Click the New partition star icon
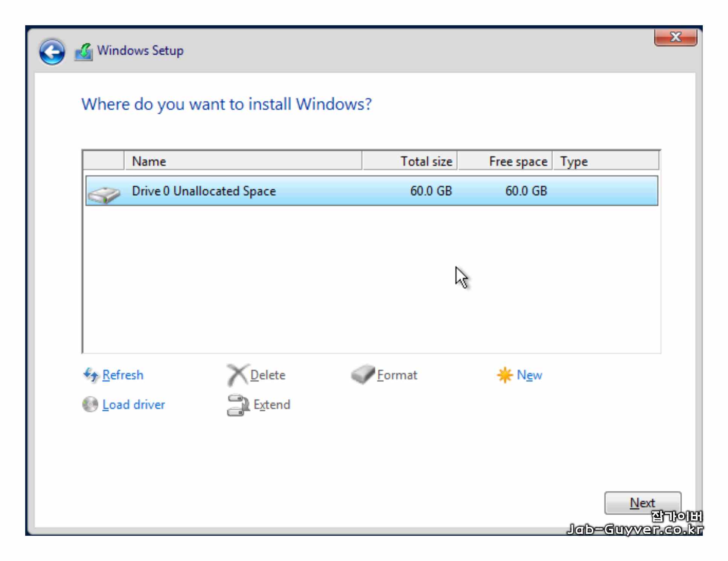 pyautogui.click(x=504, y=375)
